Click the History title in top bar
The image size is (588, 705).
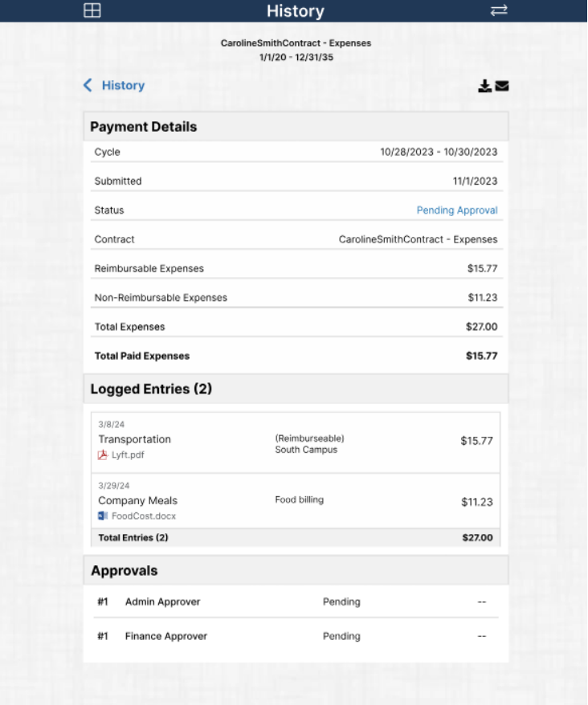coord(295,11)
